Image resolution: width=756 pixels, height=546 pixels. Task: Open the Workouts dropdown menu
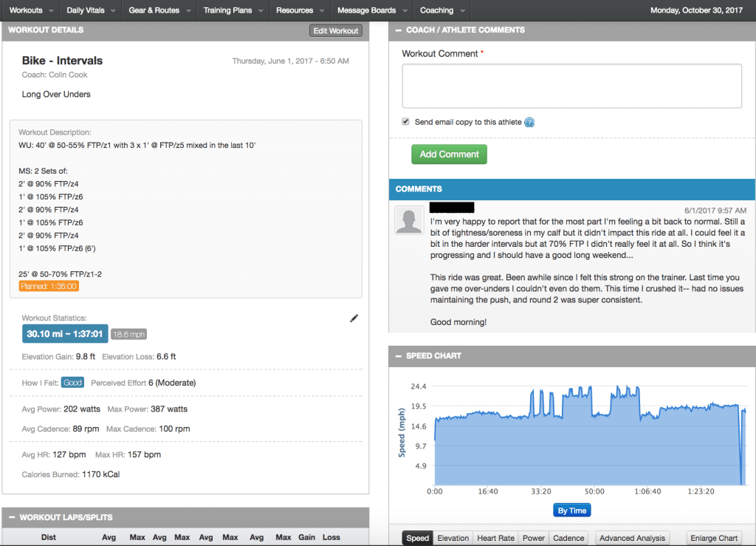click(30, 10)
